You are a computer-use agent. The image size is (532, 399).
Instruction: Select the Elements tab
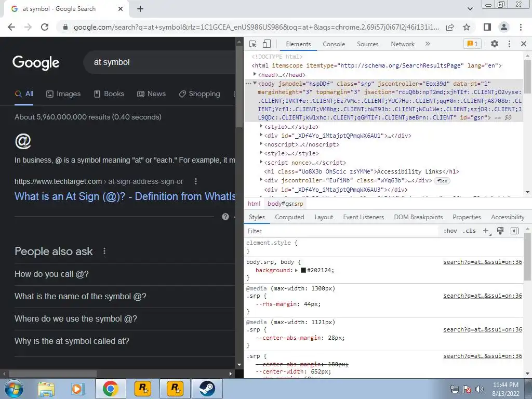pos(298,44)
